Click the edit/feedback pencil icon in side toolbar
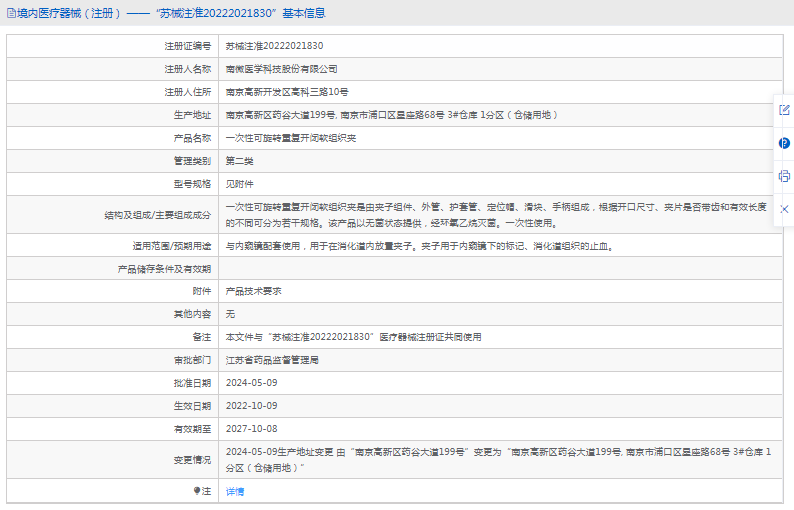Viewport: 794px width, 510px height. coord(784,110)
